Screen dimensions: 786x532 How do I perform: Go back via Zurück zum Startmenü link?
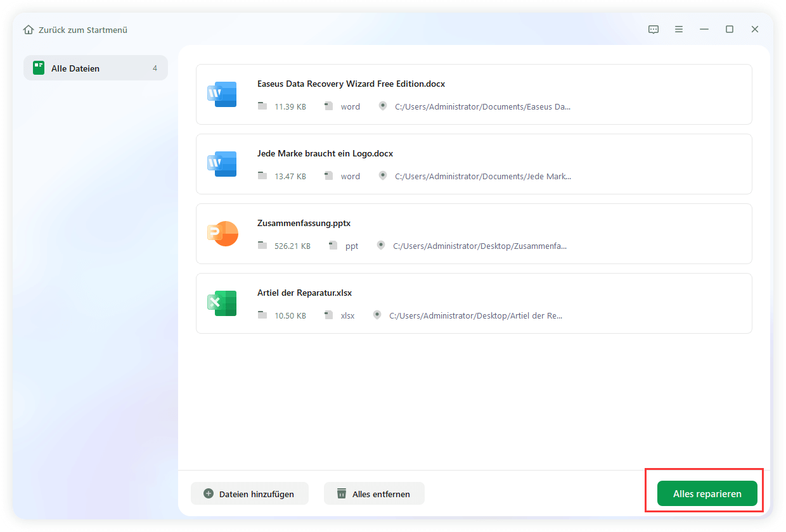coord(83,30)
